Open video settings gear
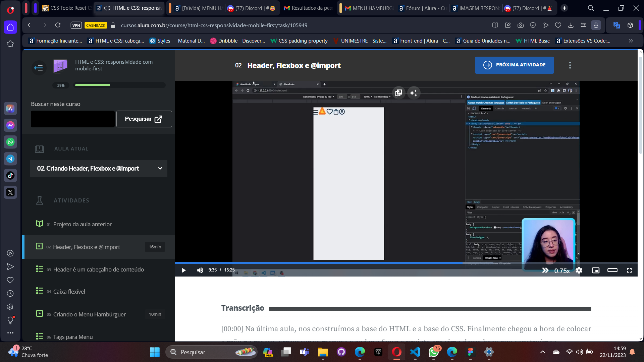 click(579, 270)
